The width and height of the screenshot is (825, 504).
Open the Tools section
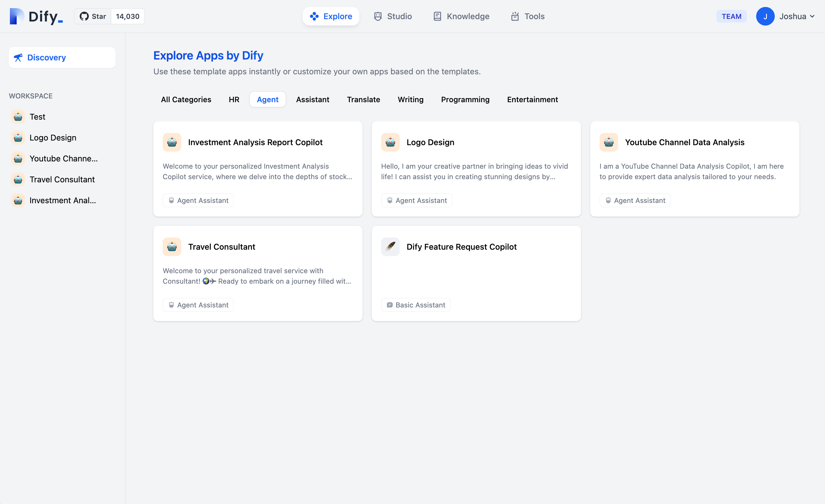tap(528, 16)
